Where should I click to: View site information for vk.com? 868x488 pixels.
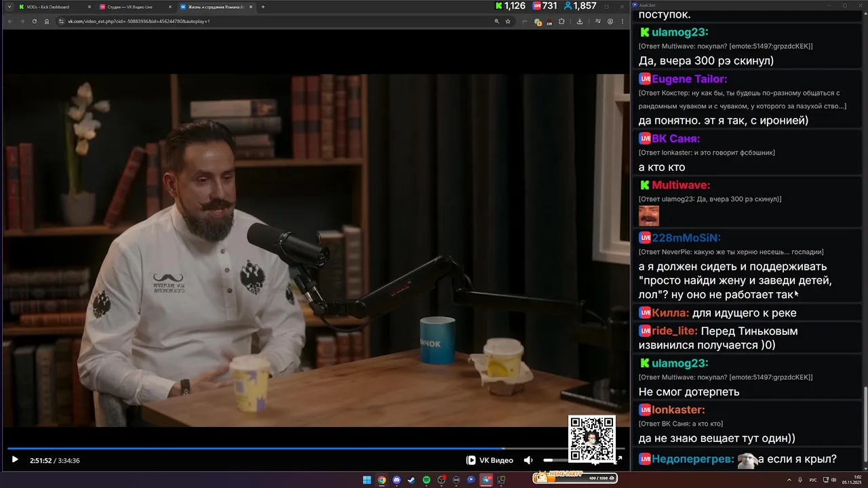coord(62,21)
